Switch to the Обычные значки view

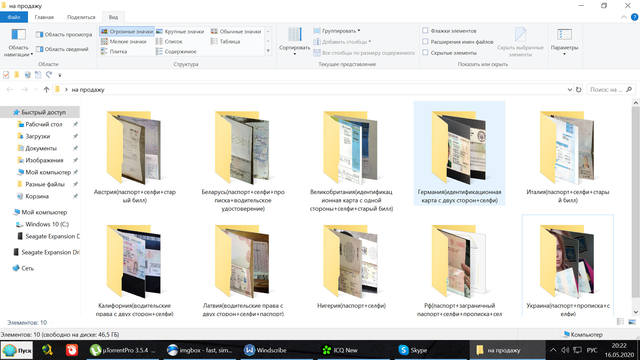point(236,31)
